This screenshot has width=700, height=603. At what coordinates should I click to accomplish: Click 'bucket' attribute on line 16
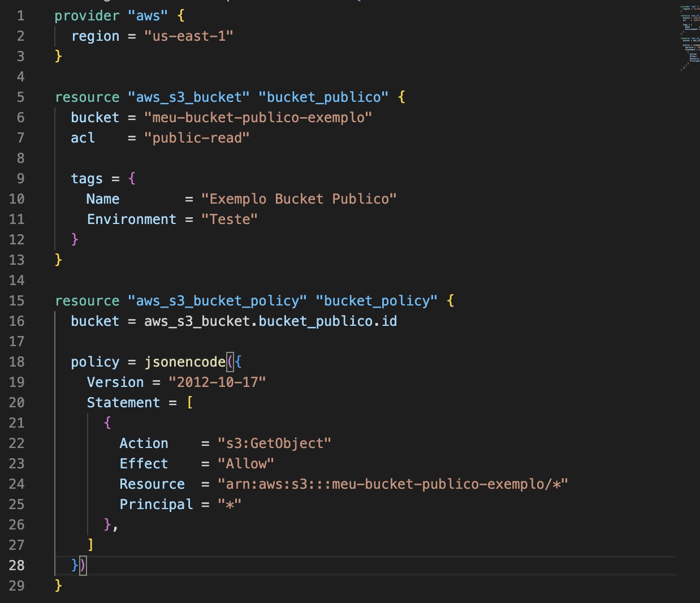pyautogui.click(x=96, y=322)
